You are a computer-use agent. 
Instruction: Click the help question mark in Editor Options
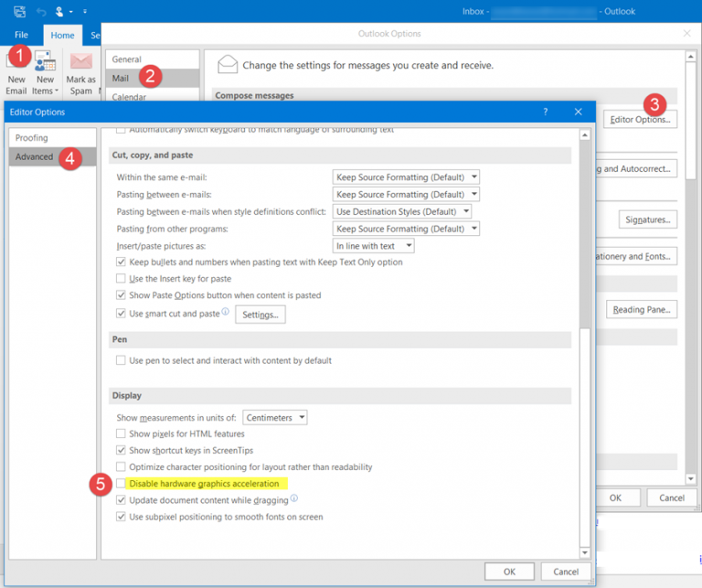[x=546, y=112]
